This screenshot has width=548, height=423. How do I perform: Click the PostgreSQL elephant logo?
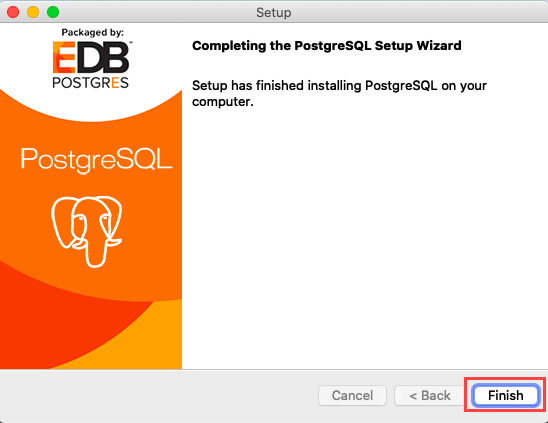(x=87, y=231)
